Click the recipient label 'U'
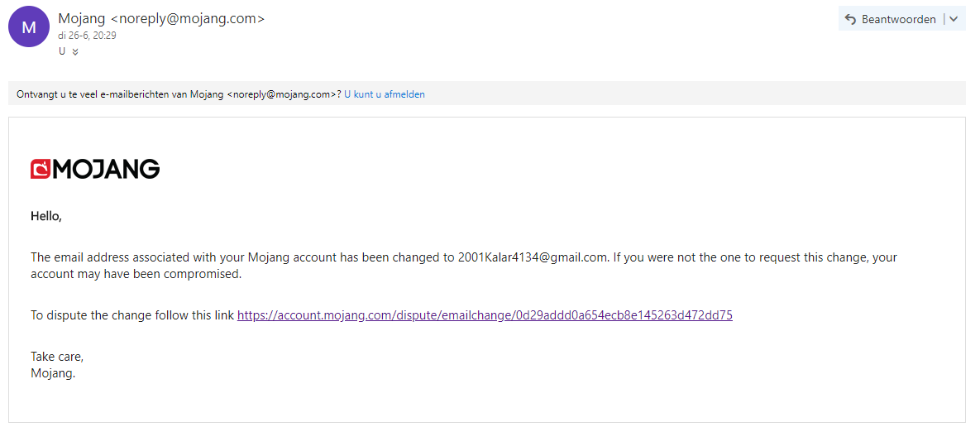This screenshot has width=980, height=432. pyautogui.click(x=62, y=51)
